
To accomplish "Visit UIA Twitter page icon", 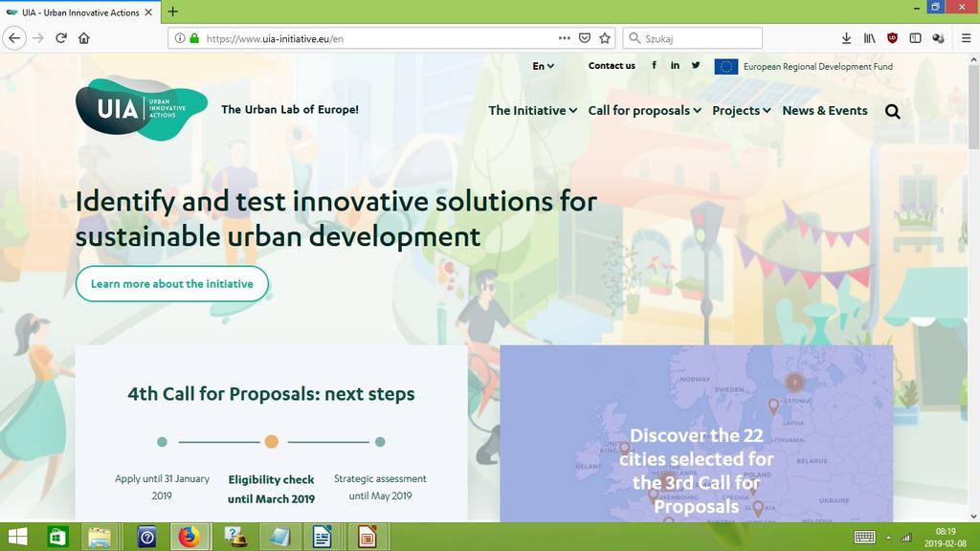I will click(x=696, y=65).
